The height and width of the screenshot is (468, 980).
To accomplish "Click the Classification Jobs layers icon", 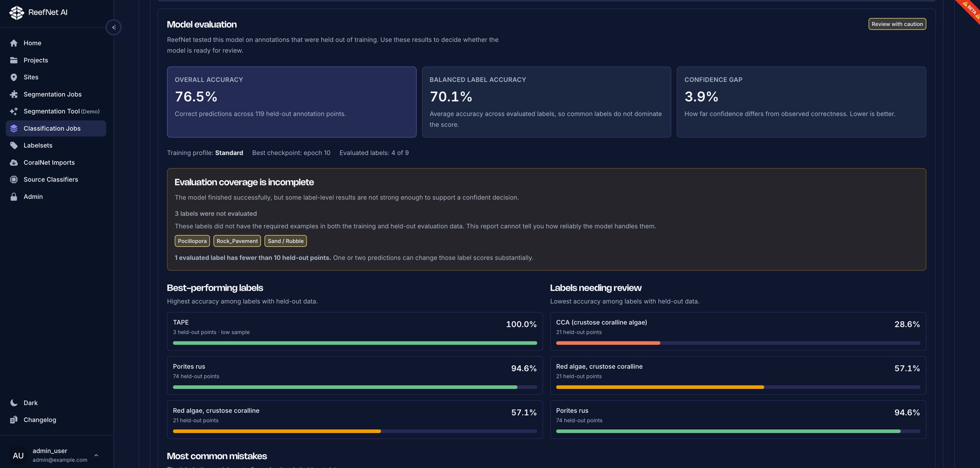I will (x=14, y=128).
